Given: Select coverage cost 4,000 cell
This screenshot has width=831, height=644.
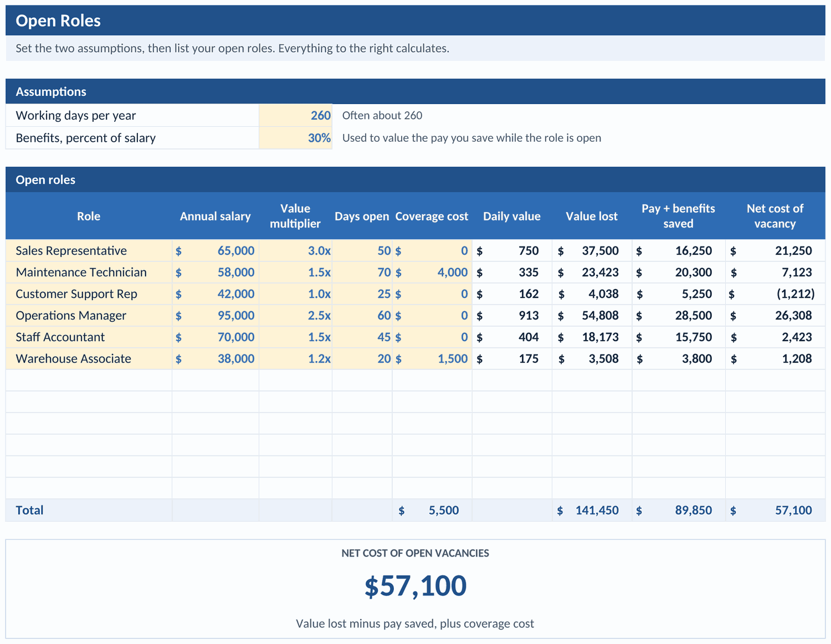Looking at the screenshot, I should [x=432, y=272].
